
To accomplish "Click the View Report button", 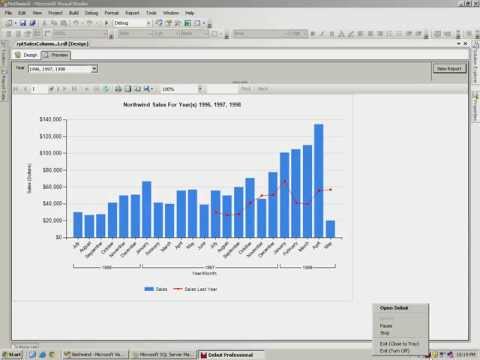I will click(x=449, y=69).
